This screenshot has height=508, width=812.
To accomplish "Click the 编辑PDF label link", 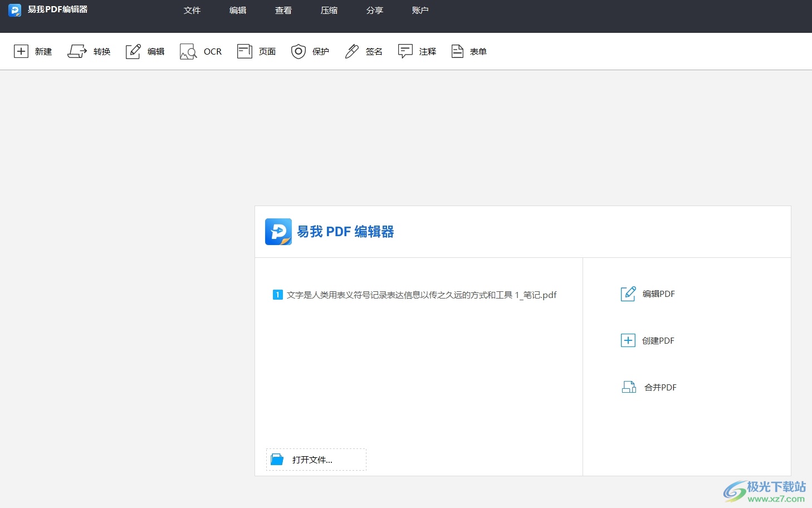I will [x=659, y=294].
